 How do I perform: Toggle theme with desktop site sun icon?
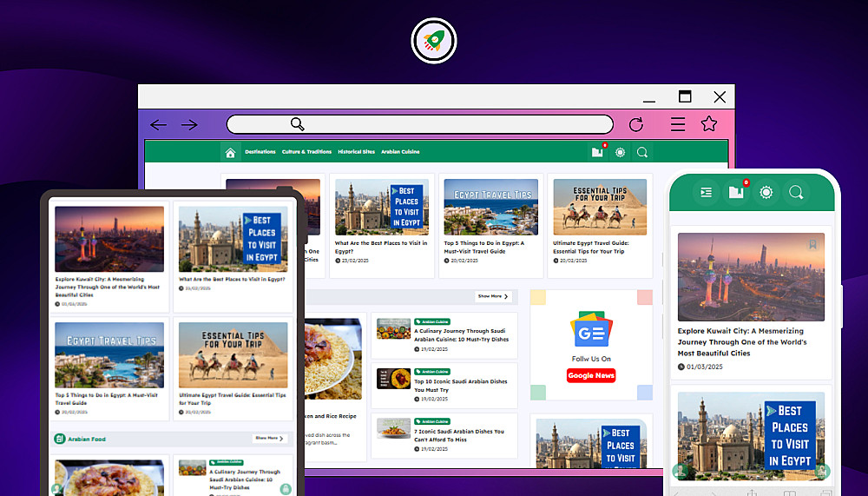(x=620, y=152)
